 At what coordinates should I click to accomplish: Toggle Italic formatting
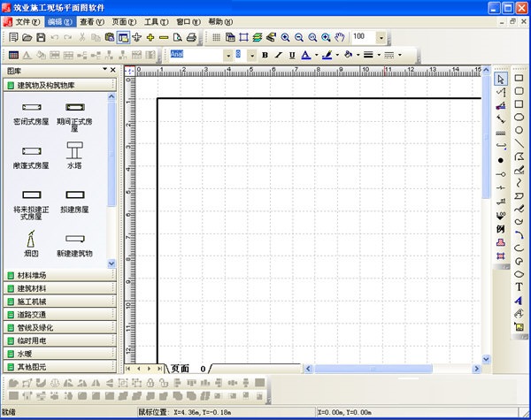[x=279, y=55]
